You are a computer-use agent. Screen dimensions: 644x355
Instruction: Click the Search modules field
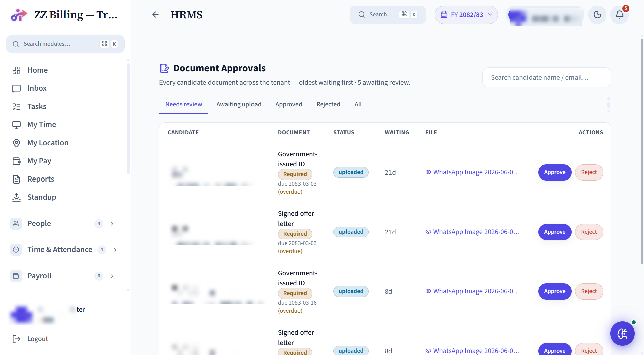pyautogui.click(x=65, y=44)
